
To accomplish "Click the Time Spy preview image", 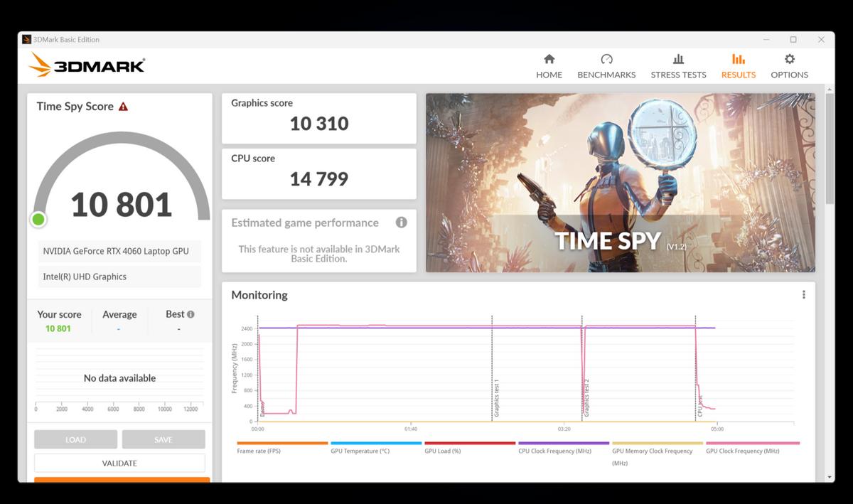I will [620, 183].
